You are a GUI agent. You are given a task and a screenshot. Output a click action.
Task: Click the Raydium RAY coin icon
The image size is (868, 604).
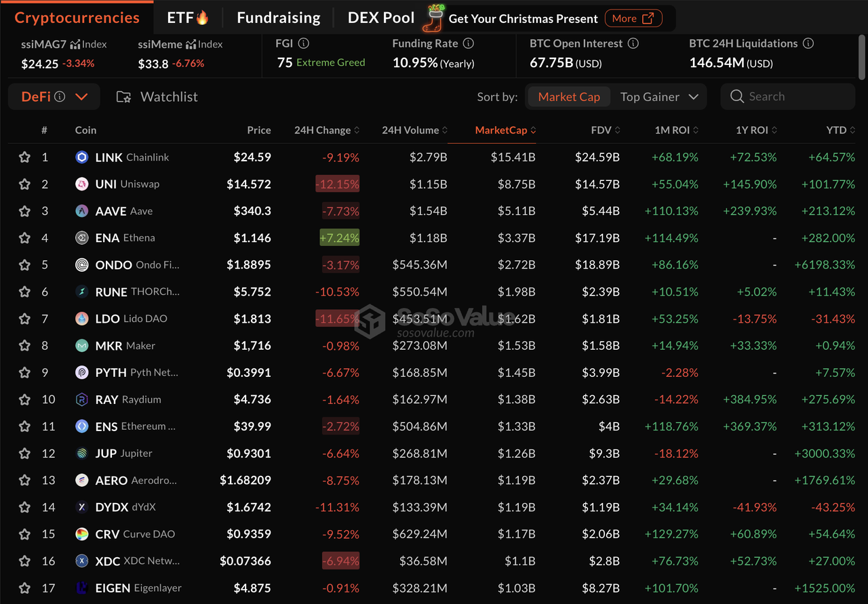(82, 399)
